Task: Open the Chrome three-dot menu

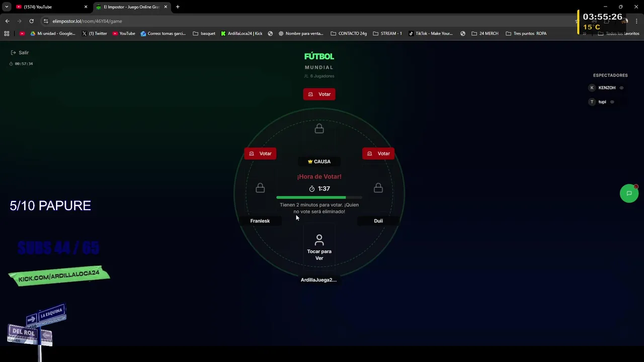Action: pyautogui.click(x=637, y=21)
